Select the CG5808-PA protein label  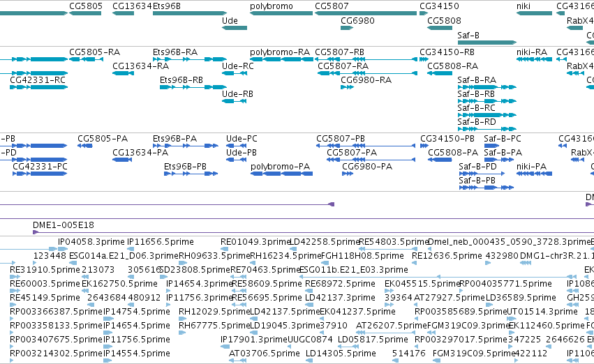click(453, 153)
